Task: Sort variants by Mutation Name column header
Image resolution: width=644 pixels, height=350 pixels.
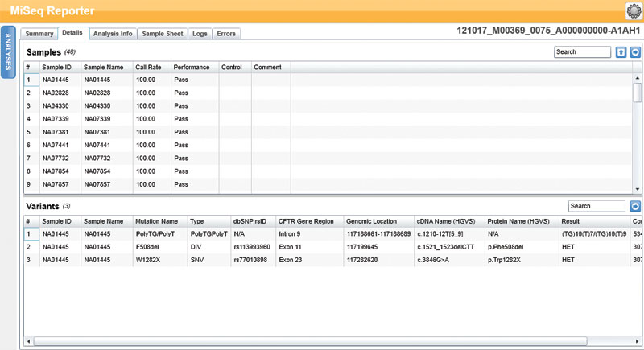Action: pyautogui.click(x=158, y=220)
